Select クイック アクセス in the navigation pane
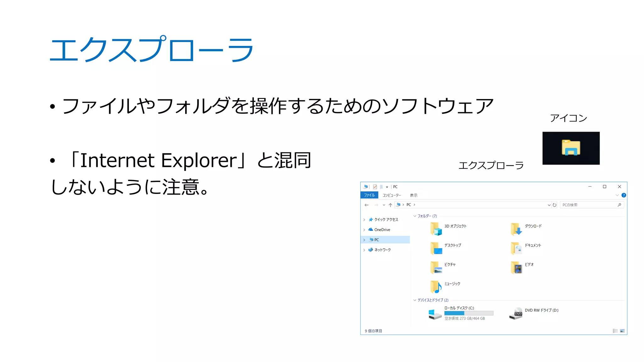This screenshot has height=362, width=644. (386, 220)
